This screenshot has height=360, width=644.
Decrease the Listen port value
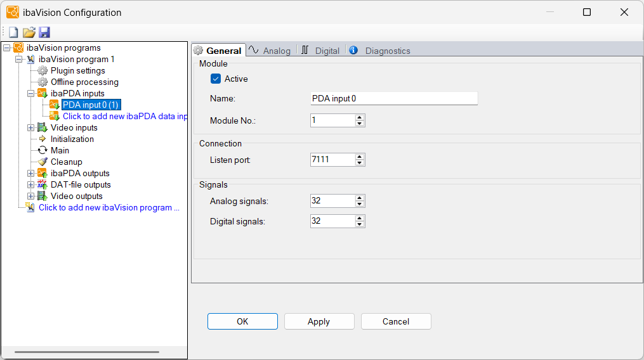[x=359, y=163]
